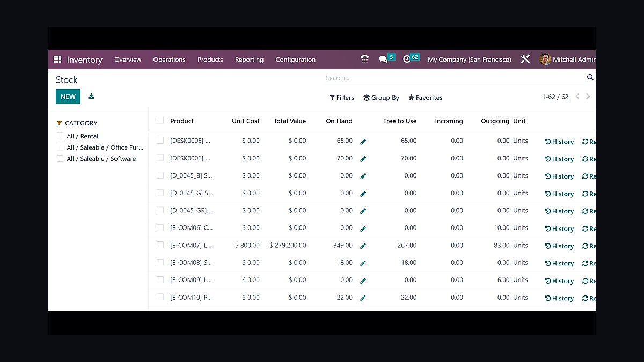
Task: Check the All / Rental category
Action: coord(60,136)
